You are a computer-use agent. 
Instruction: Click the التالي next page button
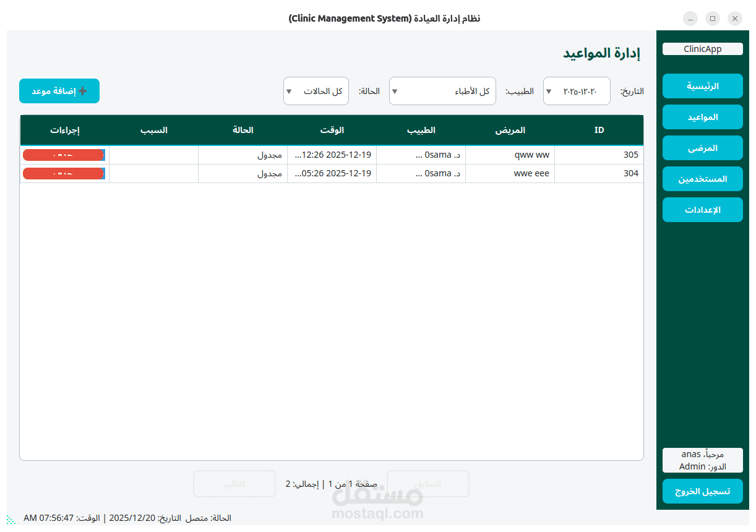(234, 484)
